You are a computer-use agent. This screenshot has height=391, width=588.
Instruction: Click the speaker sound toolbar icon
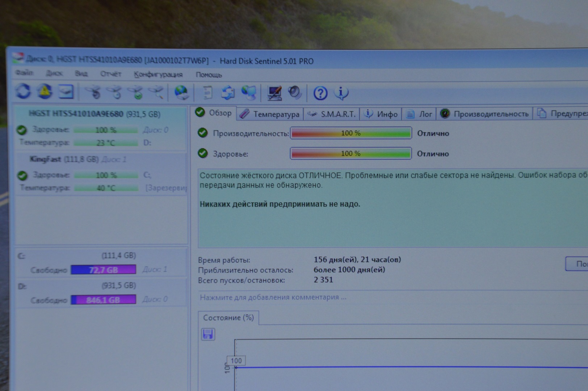tap(295, 93)
